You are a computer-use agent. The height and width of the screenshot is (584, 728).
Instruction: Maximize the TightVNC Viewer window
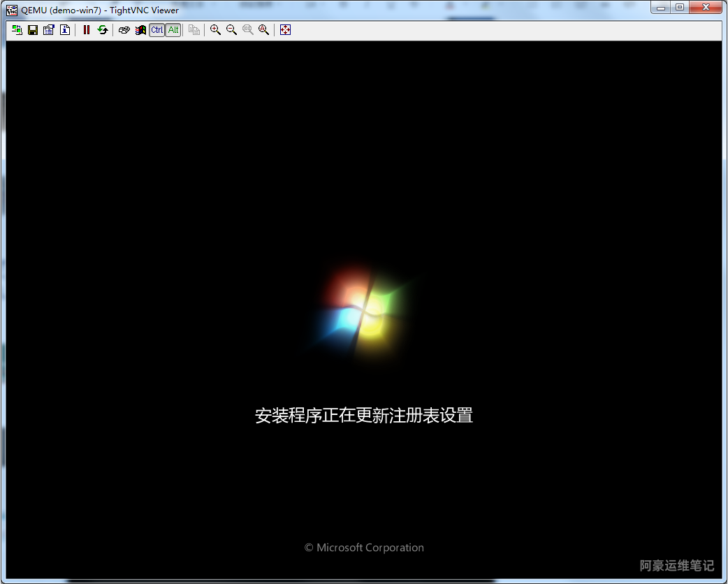click(680, 8)
